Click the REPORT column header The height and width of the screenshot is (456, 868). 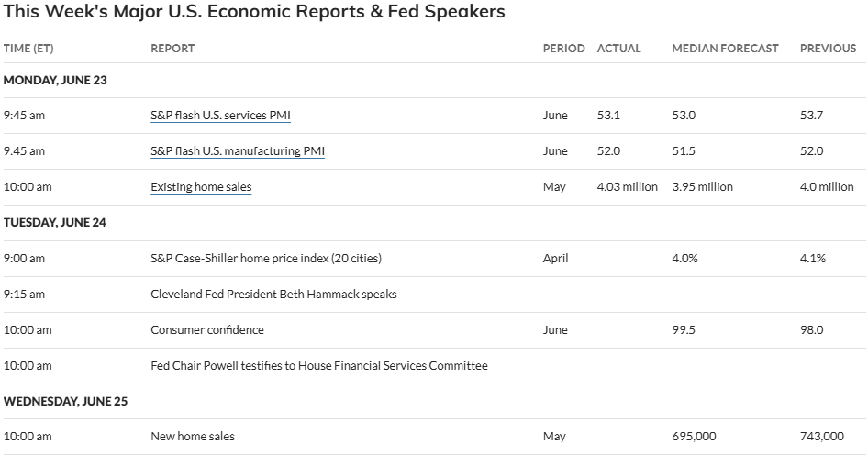pos(172,49)
